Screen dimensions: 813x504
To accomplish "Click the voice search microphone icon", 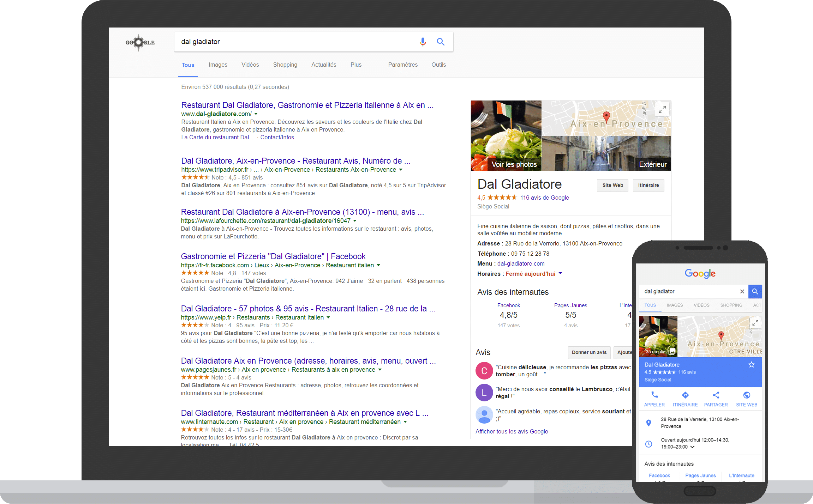I will click(x=423, y=42).
